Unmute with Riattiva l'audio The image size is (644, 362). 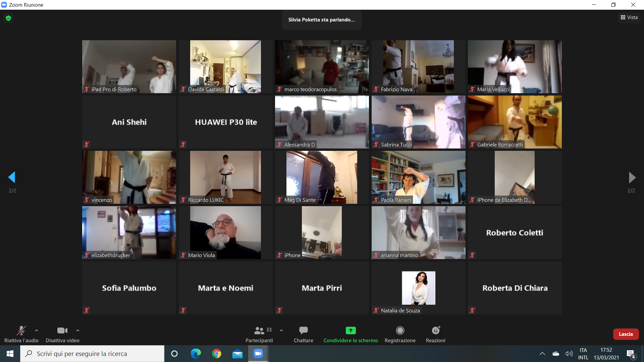21,334
